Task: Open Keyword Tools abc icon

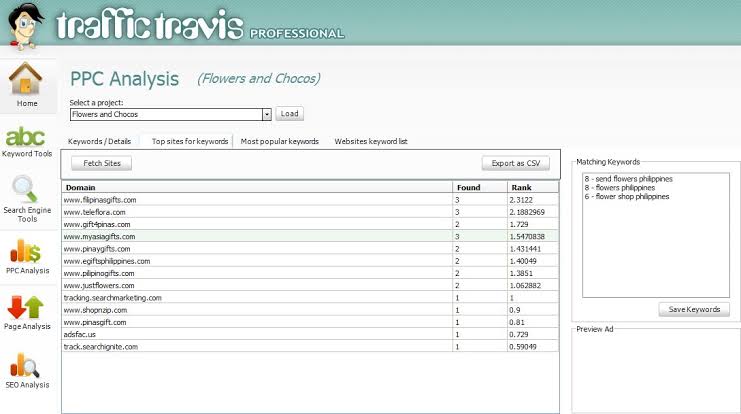Action: 26,137
